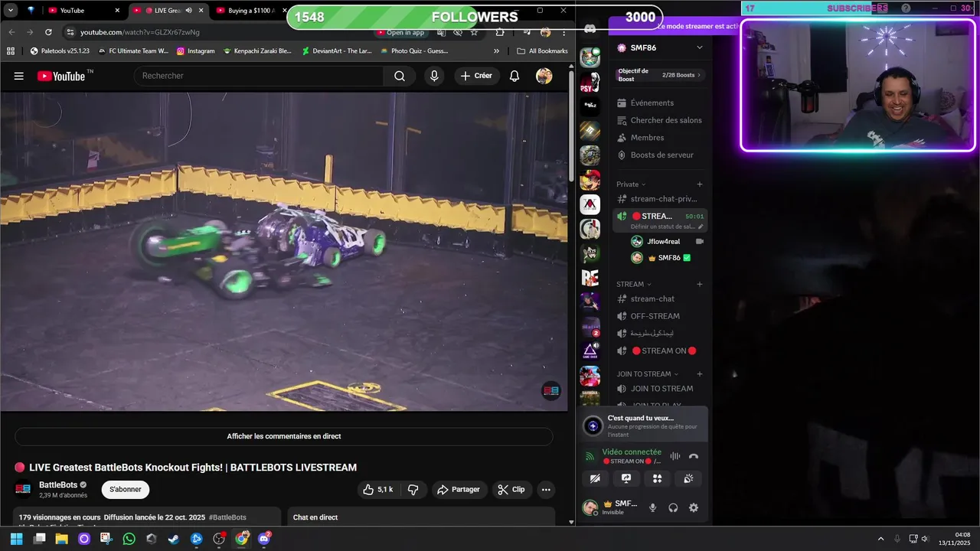Collapse the Private channel category

[x=631, y=184]
